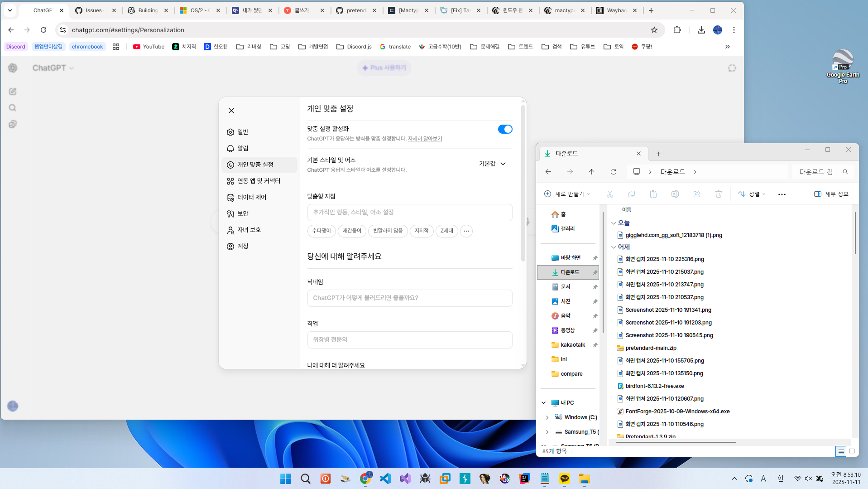Image resolution: width=868 pixels, height=489 pixels.
Task: Open 연동 앱 및 커넥터 settings
Action: [259, 181]
